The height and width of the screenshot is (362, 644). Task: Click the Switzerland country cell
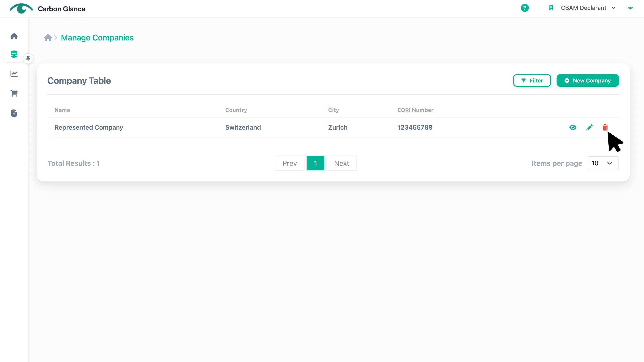tap(243, 127)
